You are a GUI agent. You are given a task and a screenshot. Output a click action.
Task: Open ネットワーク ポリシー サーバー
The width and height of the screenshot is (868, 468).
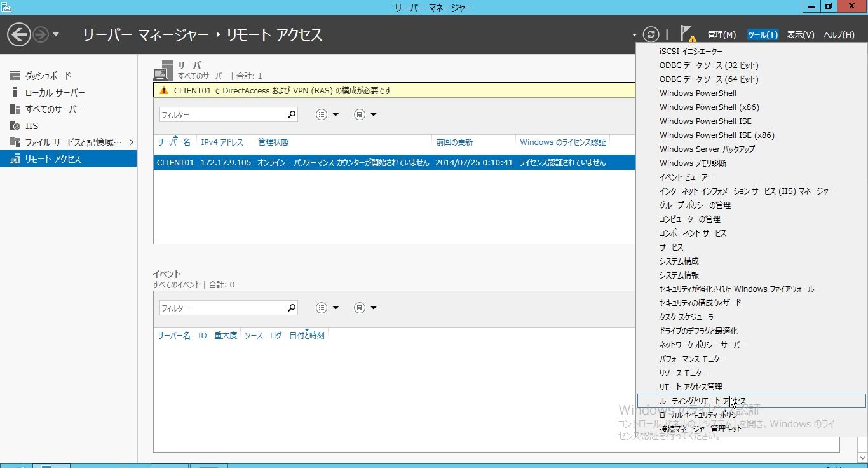pos(752,345)
